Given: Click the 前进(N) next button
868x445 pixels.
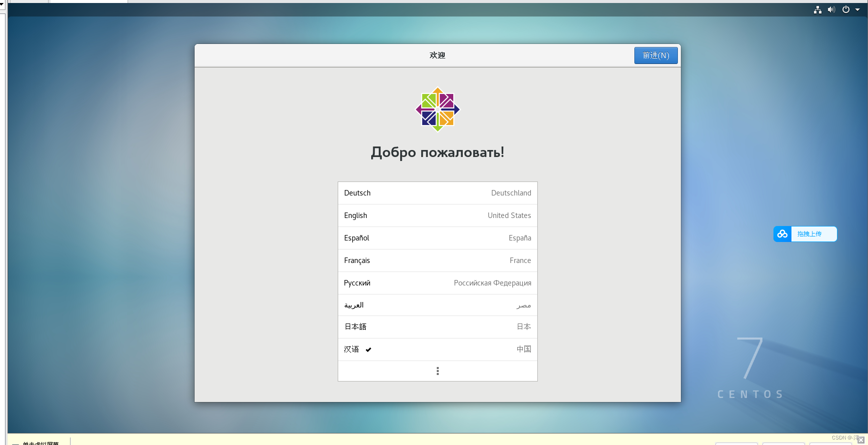Looking at the screenshot, I should point(656,55).
